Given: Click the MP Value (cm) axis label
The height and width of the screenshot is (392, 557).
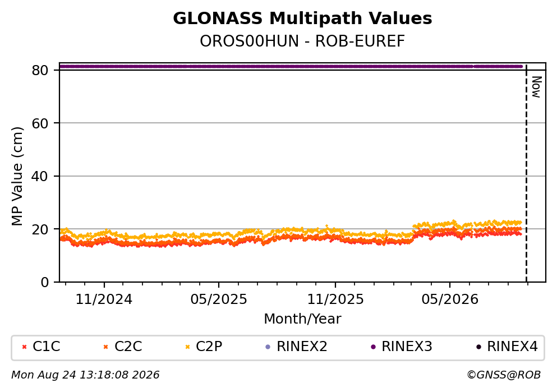Looking at the screenshot, I should coord(17,176).
